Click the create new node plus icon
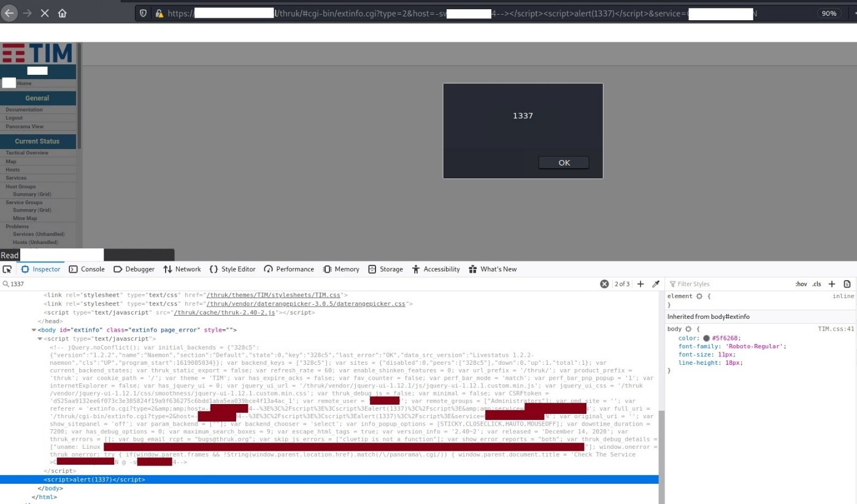Image resolution: width=857 pixels, height=504 pixels. (x=640, y=284)
